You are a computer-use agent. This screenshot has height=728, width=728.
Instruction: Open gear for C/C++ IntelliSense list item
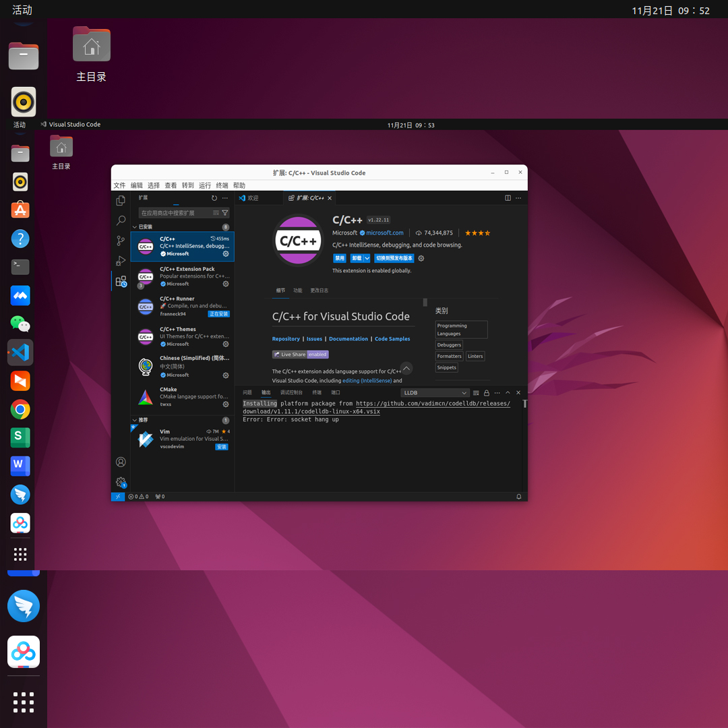226,253
